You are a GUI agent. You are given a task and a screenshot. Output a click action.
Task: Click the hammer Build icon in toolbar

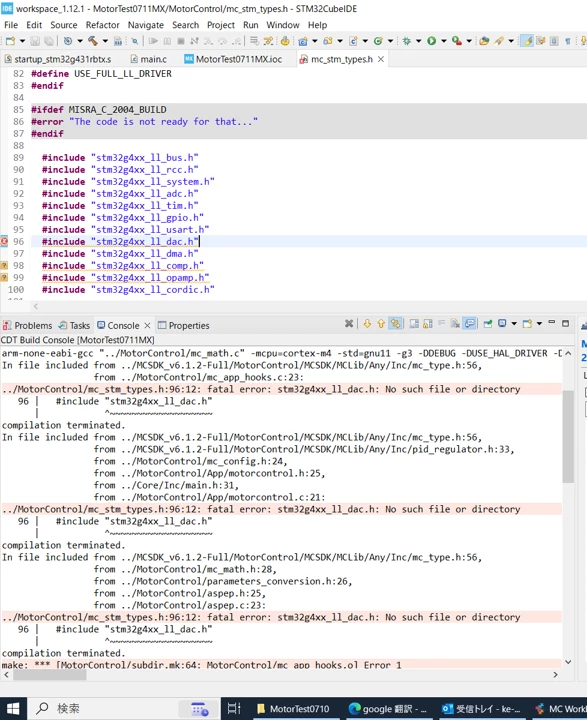click(93, 41)
